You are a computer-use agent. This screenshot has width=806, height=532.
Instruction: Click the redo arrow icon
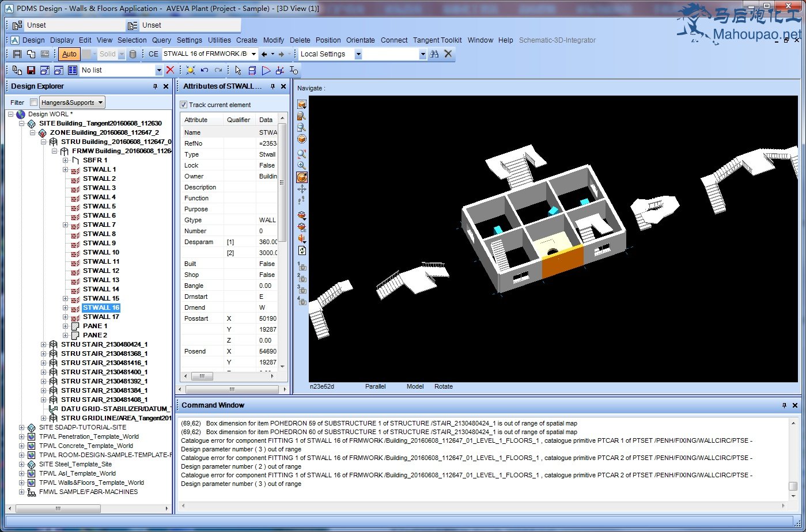click(218, 70)
